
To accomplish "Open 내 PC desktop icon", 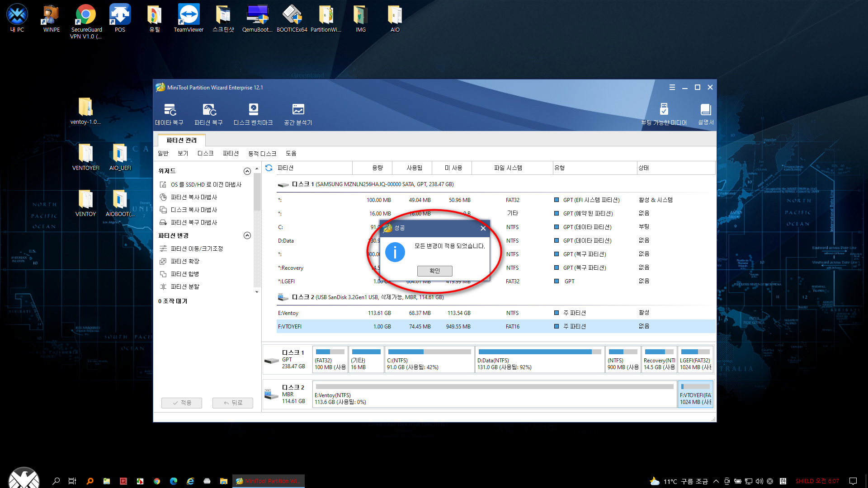I will pyautogui.click(x=17, y=19).
